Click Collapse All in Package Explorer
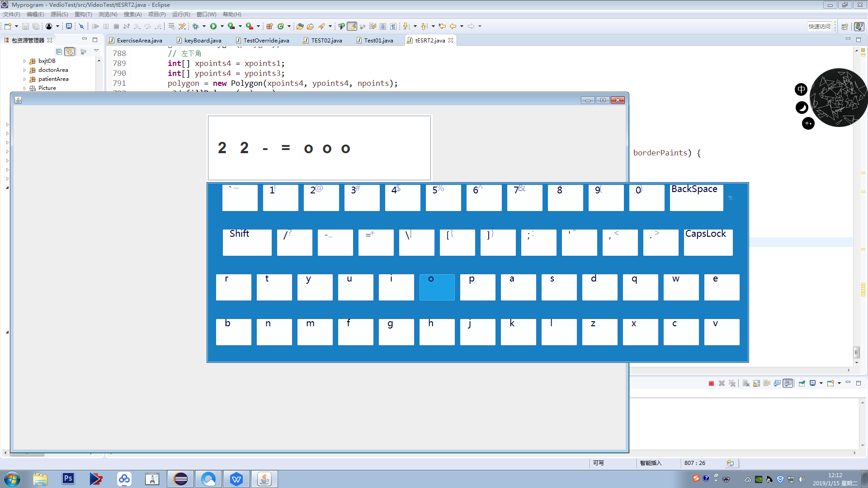Viewport: 868px width, 488px height. [x=59, y=52]
